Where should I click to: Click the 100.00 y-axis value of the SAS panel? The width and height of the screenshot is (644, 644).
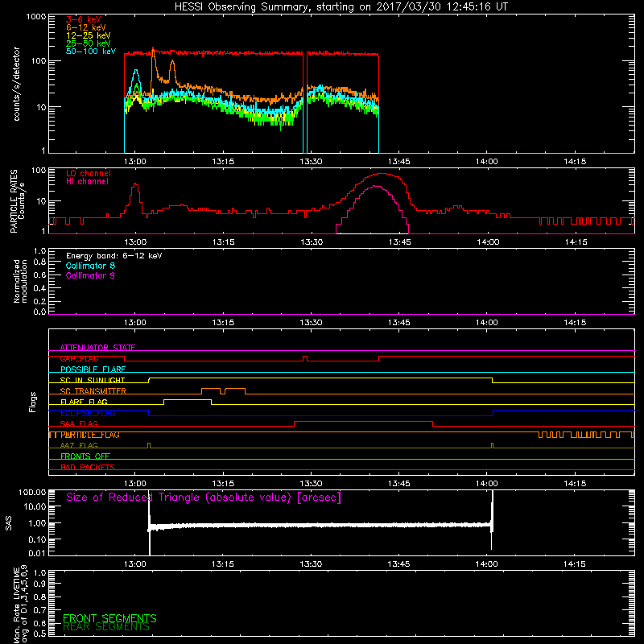(32, 493)
